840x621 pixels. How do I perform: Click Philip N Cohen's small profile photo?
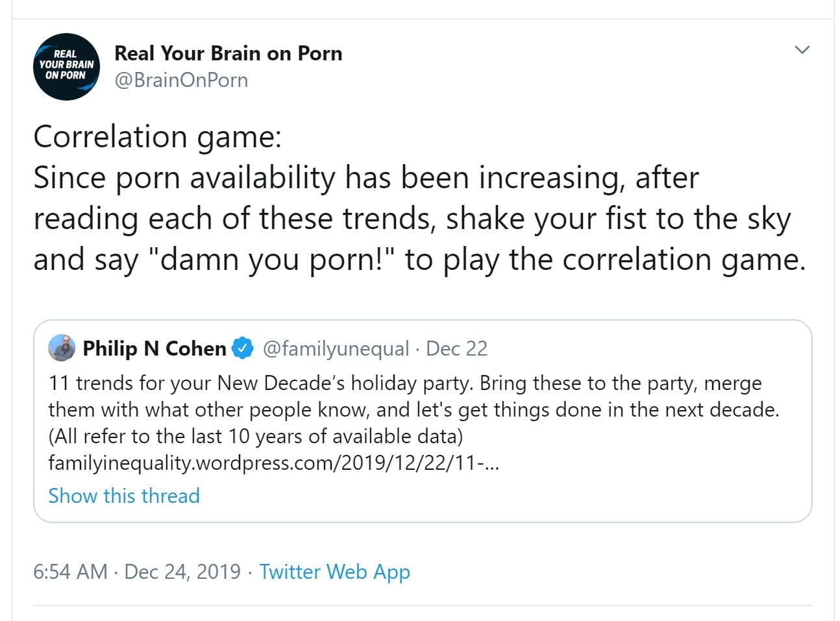pos(62,348)
